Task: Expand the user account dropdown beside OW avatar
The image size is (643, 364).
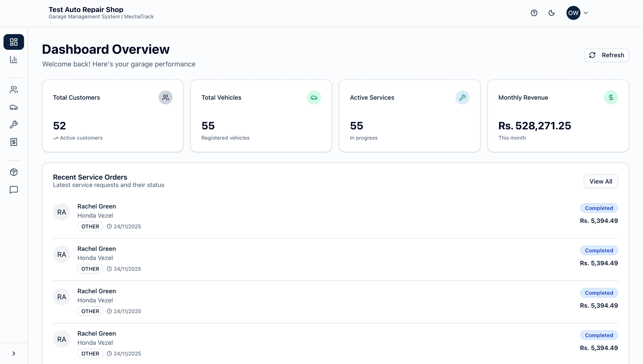Action: coord(586,13)
